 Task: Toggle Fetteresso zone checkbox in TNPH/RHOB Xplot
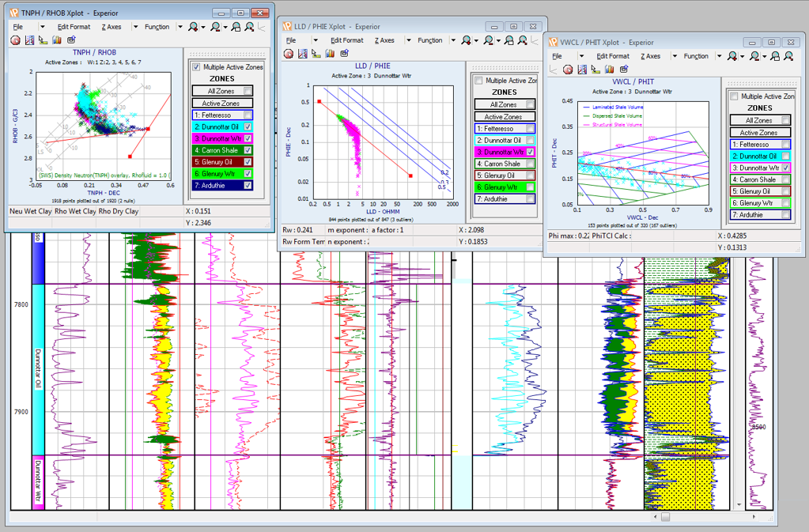coord(248,115)
